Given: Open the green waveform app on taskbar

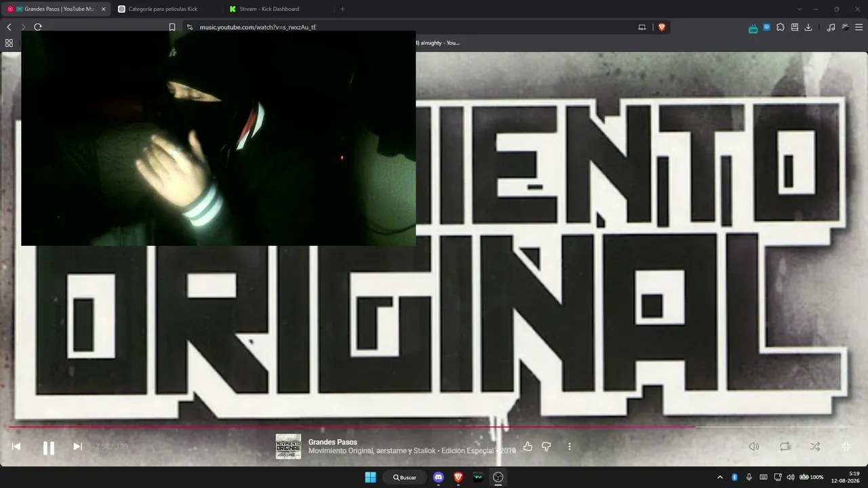Looking at the screenshot, I should coord(478,477).
